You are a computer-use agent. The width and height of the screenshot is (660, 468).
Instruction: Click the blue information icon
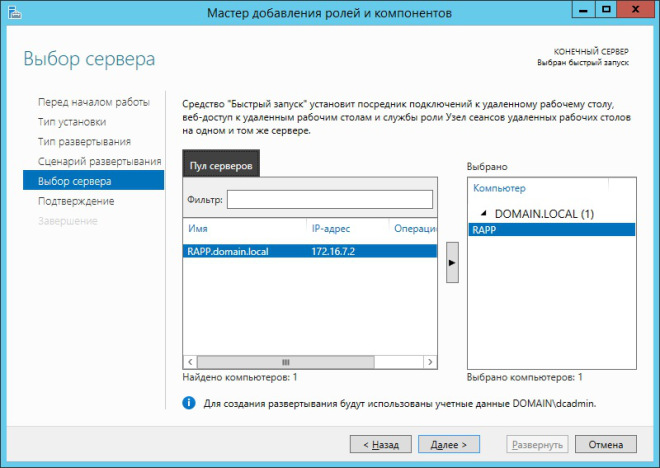(189, 402)
